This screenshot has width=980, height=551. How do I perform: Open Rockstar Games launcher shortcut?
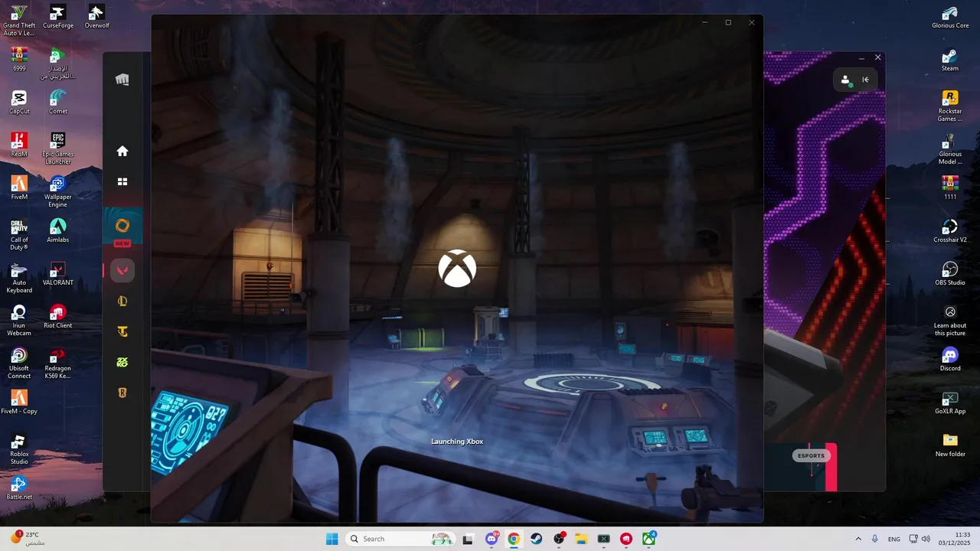(x=950, y=106)
